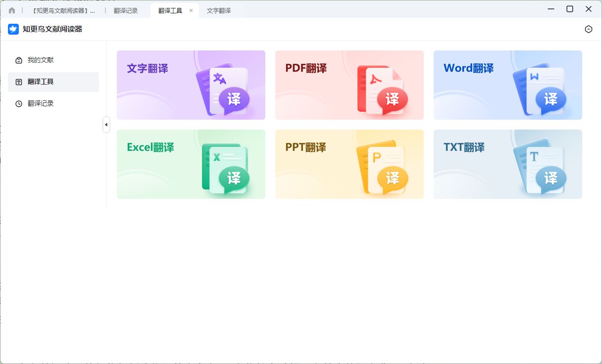
Task: Minimize the application window
Action: [551, 9]
